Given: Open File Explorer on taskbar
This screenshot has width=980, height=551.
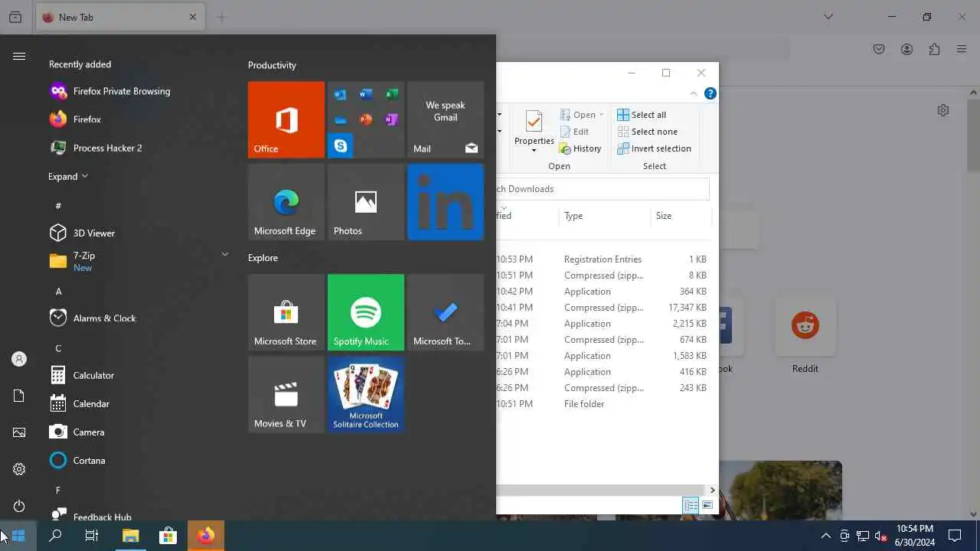Looking at the screenshot, I should point(131,536).
